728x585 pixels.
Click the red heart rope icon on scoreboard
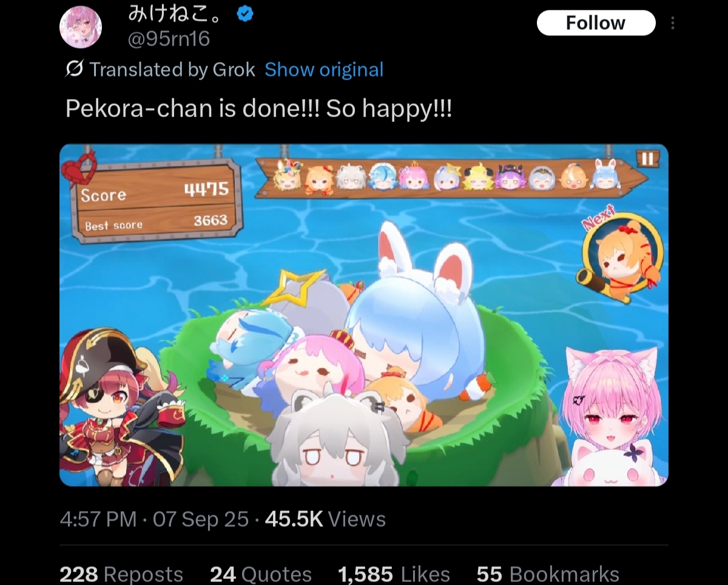click(x=79, y=167)
